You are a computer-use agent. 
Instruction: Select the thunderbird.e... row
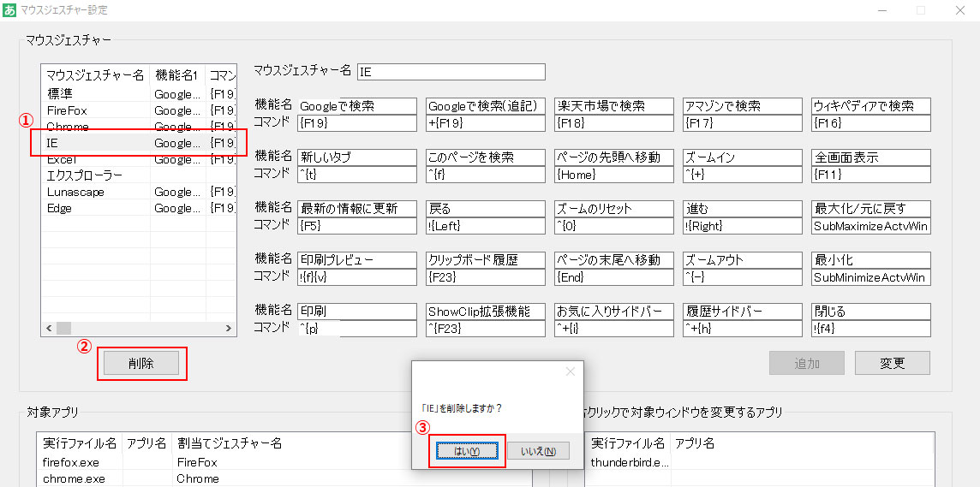761,463
